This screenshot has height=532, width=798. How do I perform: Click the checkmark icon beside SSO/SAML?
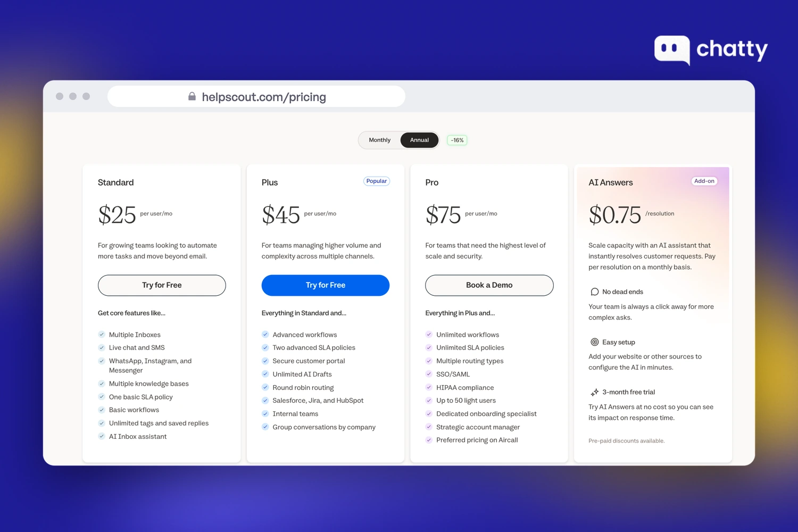point(429,374)
